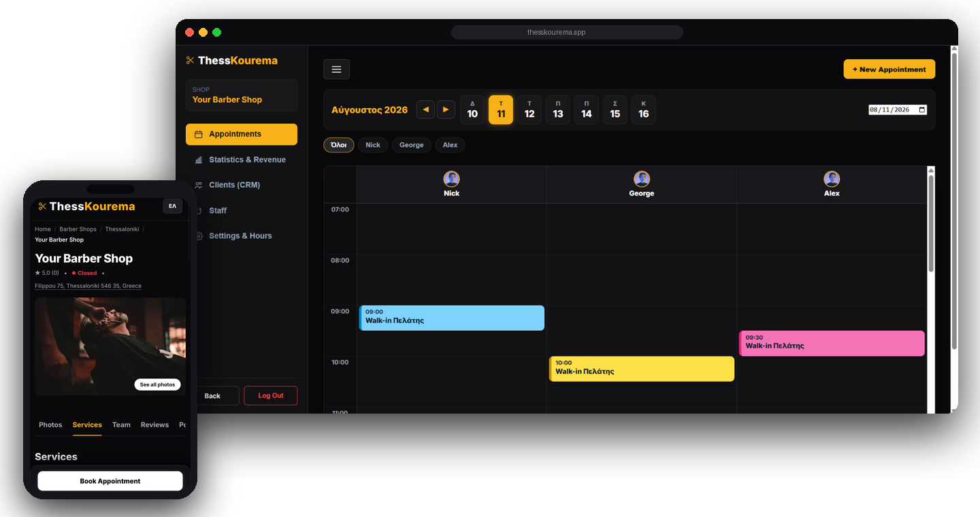Screen dimensions: 980x517
Task: Open Services tab on phone
Action: tap(87, 424)
